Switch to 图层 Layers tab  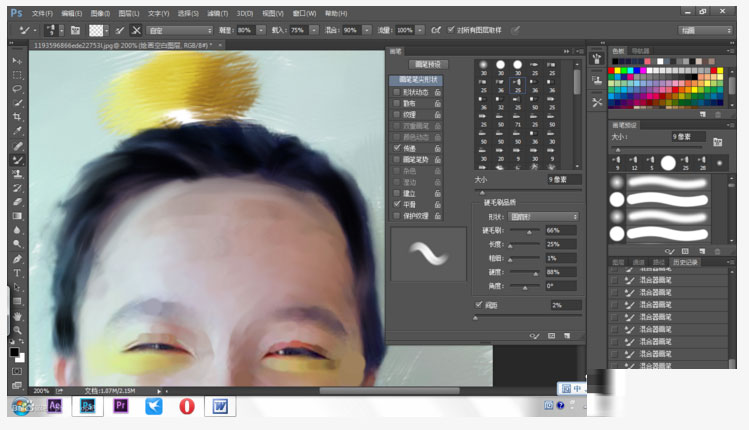tap(618, 262)
